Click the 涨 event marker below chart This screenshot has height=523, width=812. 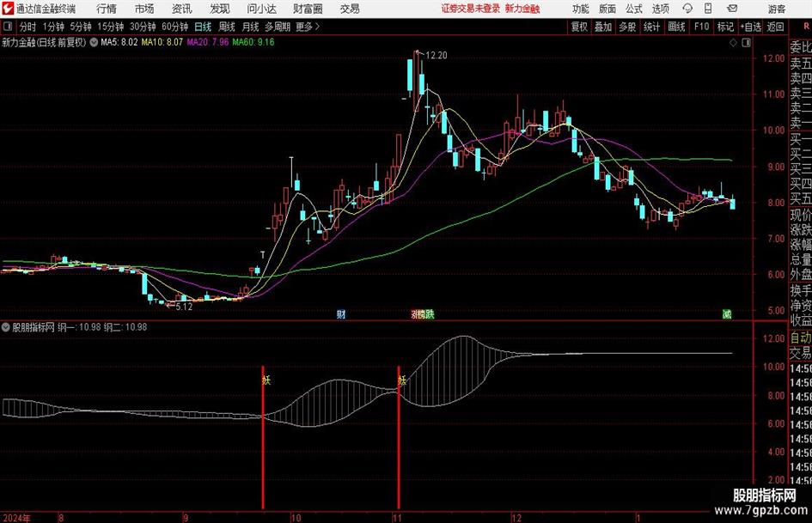pos(415,313)
